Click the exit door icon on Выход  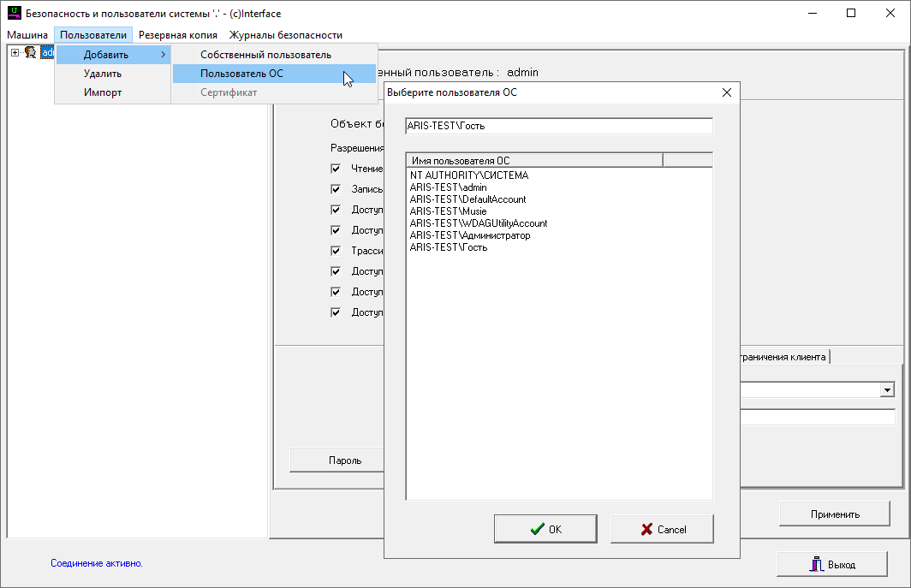point(816,565)
